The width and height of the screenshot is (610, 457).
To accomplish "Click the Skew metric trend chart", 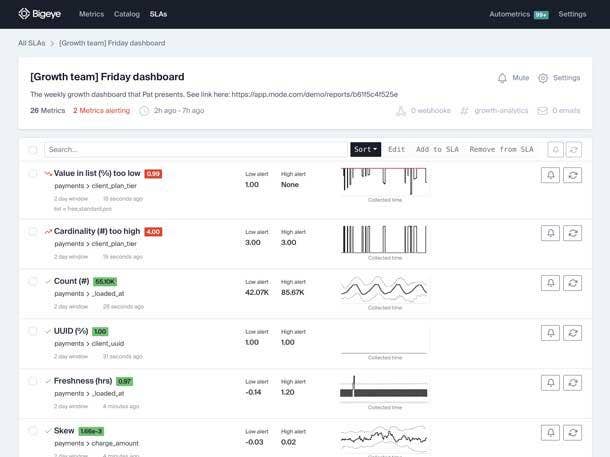I will [x=384, y=437].
